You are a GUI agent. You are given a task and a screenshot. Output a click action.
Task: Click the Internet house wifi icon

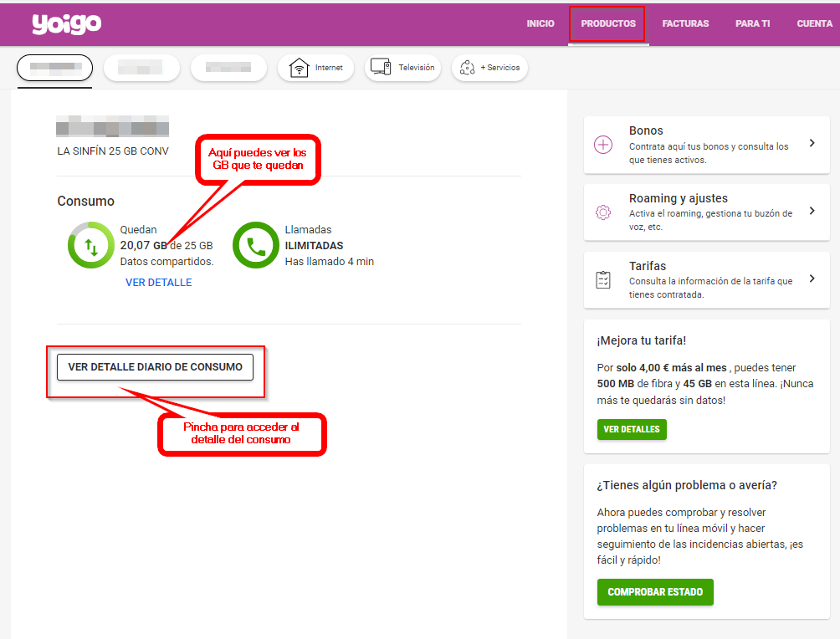click(299, 68)
